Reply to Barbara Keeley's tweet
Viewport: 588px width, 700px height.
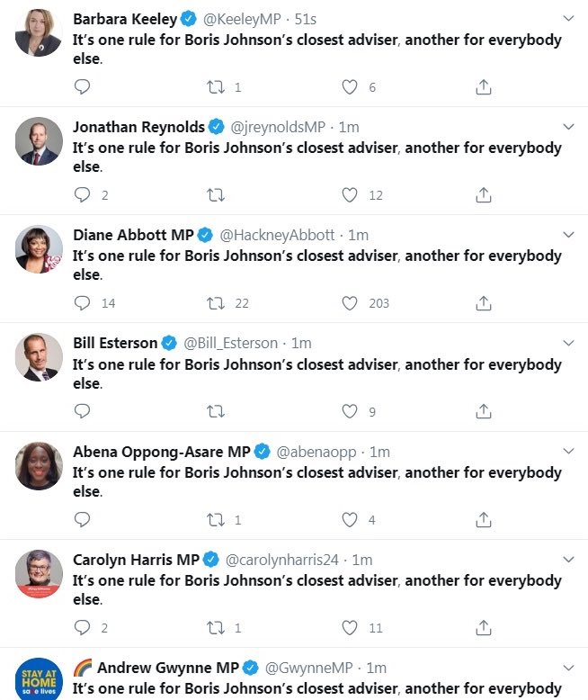[82, 87]
